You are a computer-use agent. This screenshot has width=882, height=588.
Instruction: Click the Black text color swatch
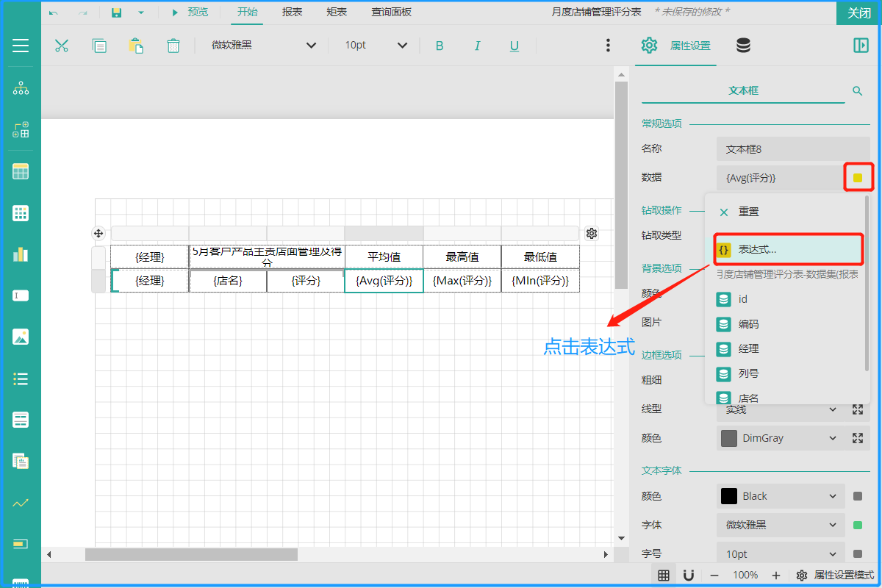coord(729,496)
